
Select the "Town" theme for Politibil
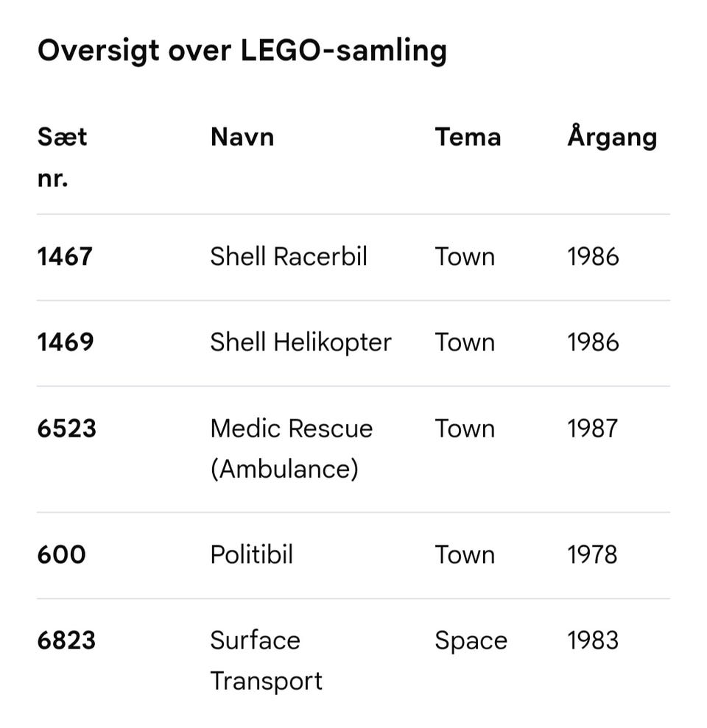(x=465, y=554)
